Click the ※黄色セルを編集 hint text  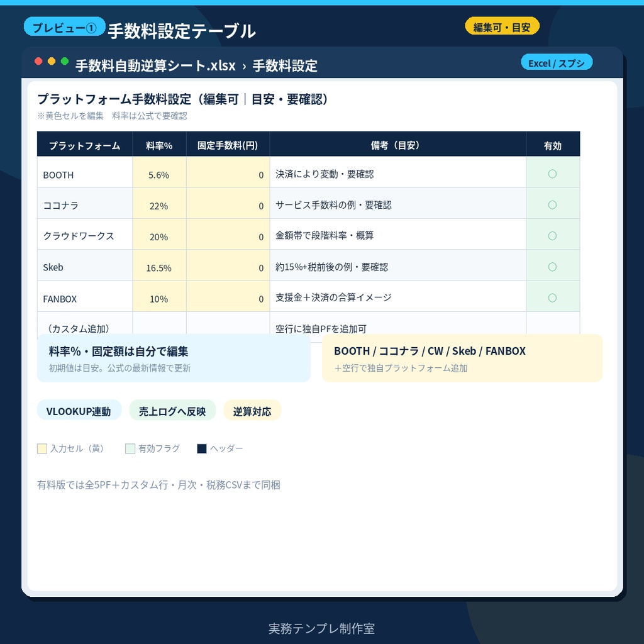112,116
